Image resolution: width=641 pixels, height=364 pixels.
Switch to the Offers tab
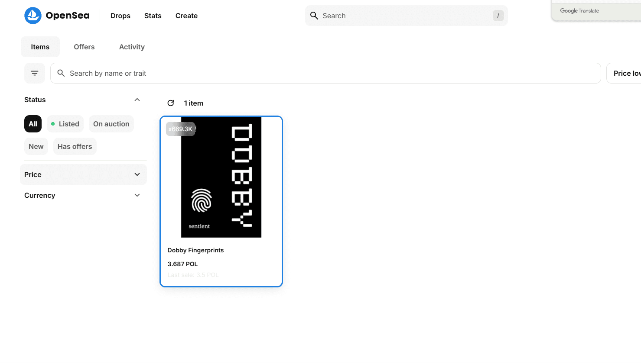click(84, 47)
